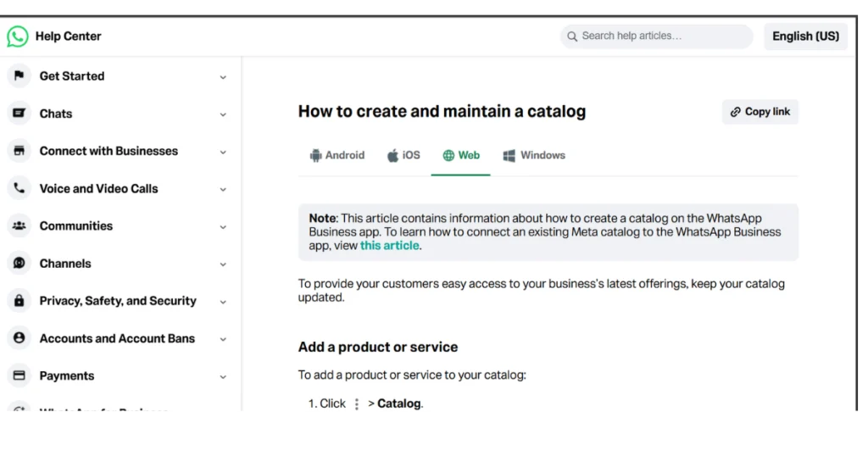868x456 pixels.
Task: Click the "How to create and maintain a catalog" heading
Action: 442,111
